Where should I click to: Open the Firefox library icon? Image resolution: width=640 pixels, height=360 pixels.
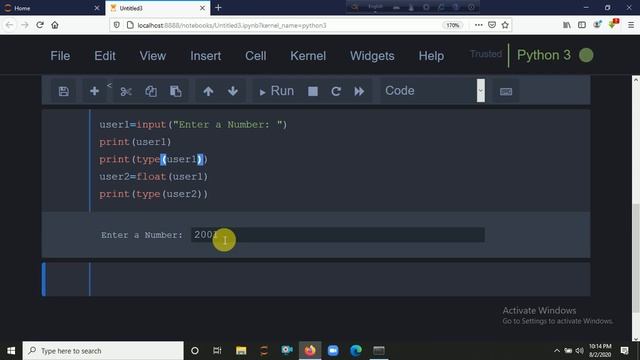[x=567, y=25]
